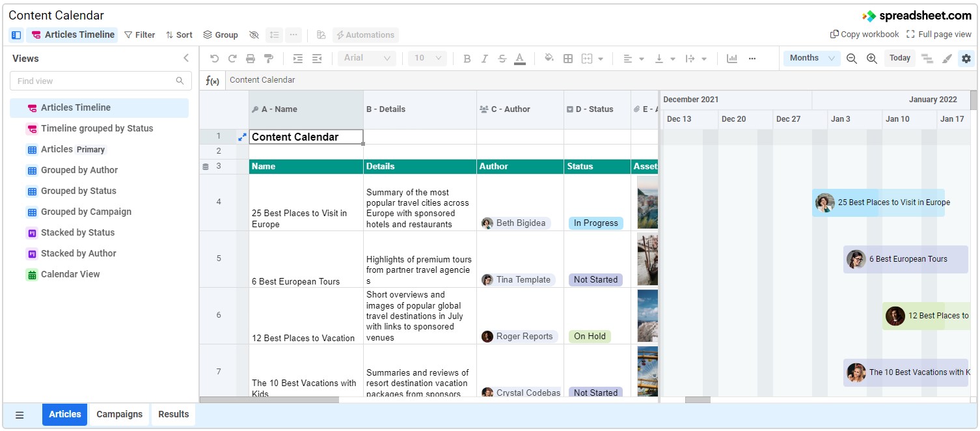
Task: Open the Months timeline scale dropdown
Action: 811,58
